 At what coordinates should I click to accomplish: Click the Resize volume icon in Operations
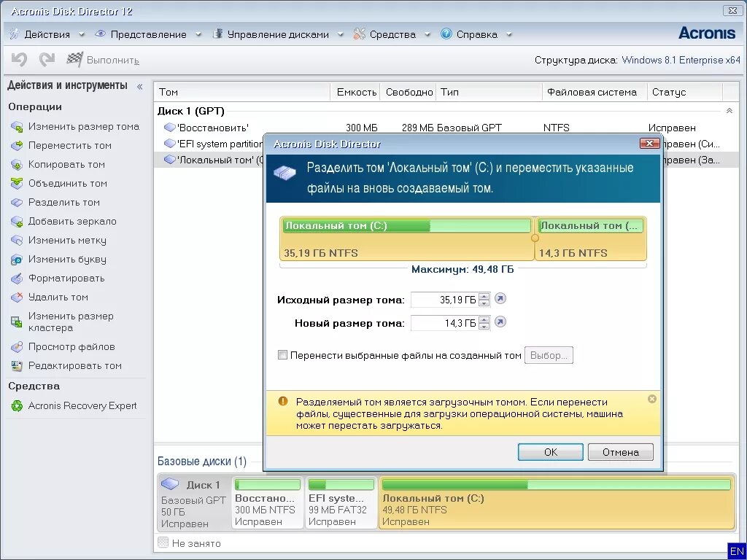point(17,127)
